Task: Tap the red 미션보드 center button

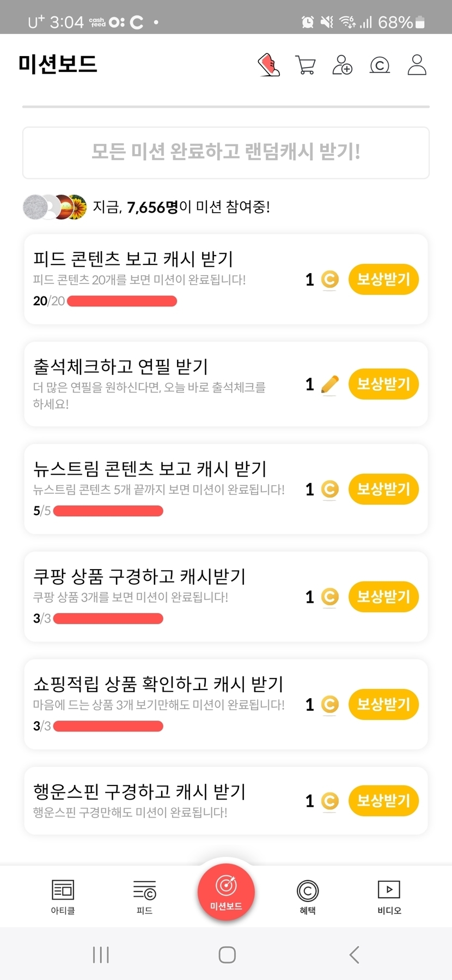Action: [226, 892]
